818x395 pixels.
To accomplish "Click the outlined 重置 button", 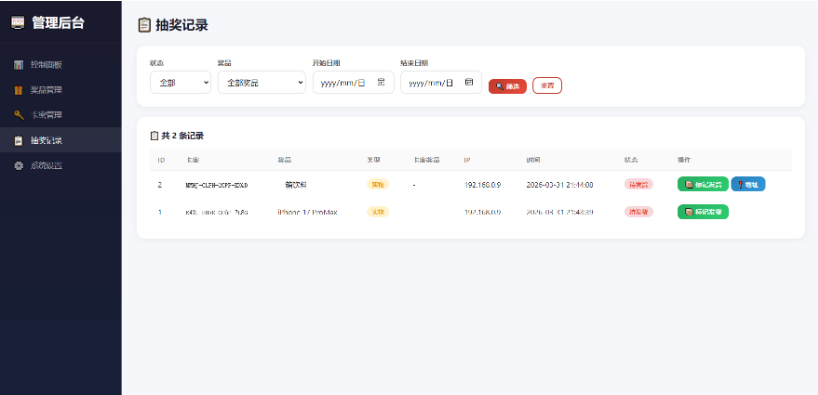I will [x=547, y=86].
